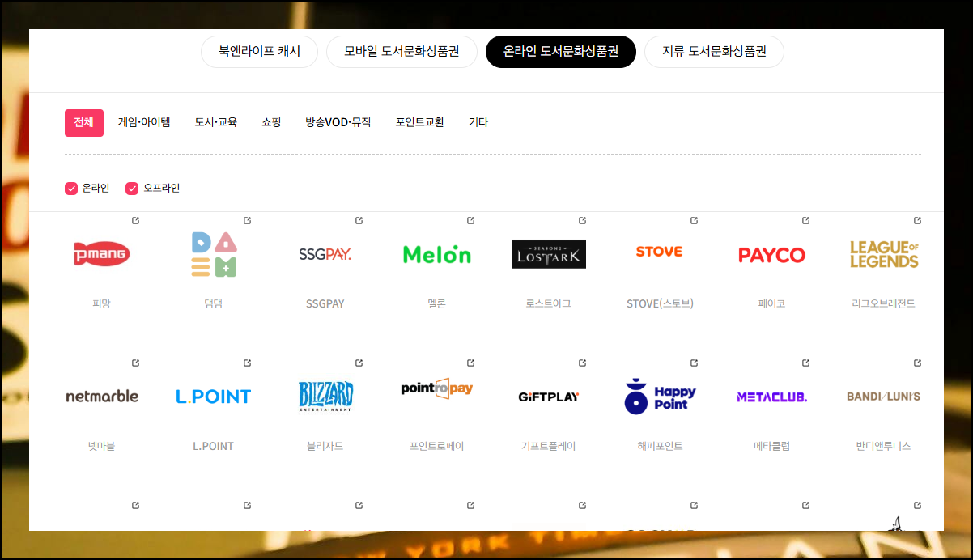Select the Lost Ark logo
The width and height of the screenshot is (973, 560).
549,254
